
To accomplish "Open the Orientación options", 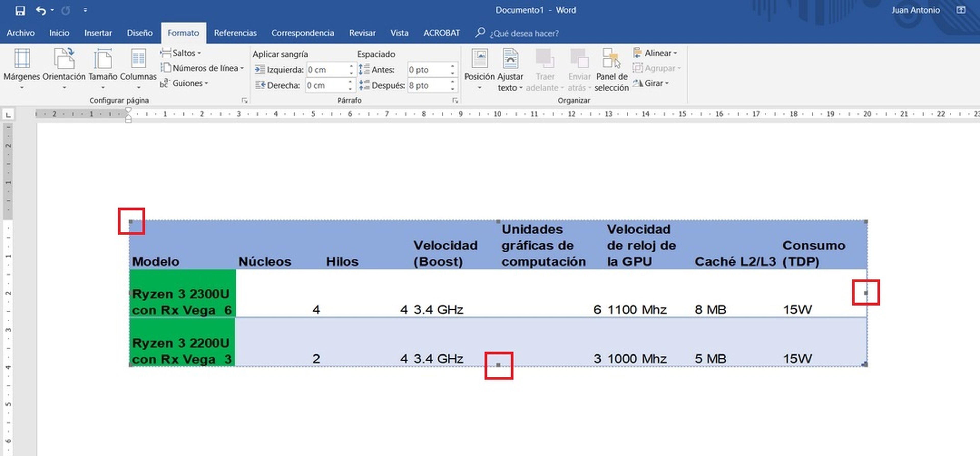I will 64,69.
